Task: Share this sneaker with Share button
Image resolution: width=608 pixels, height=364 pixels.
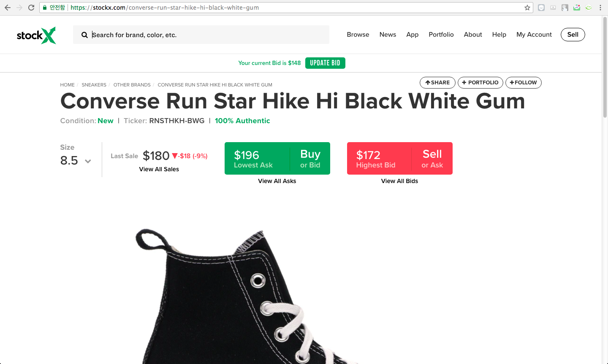Action: tap(437, 83)
